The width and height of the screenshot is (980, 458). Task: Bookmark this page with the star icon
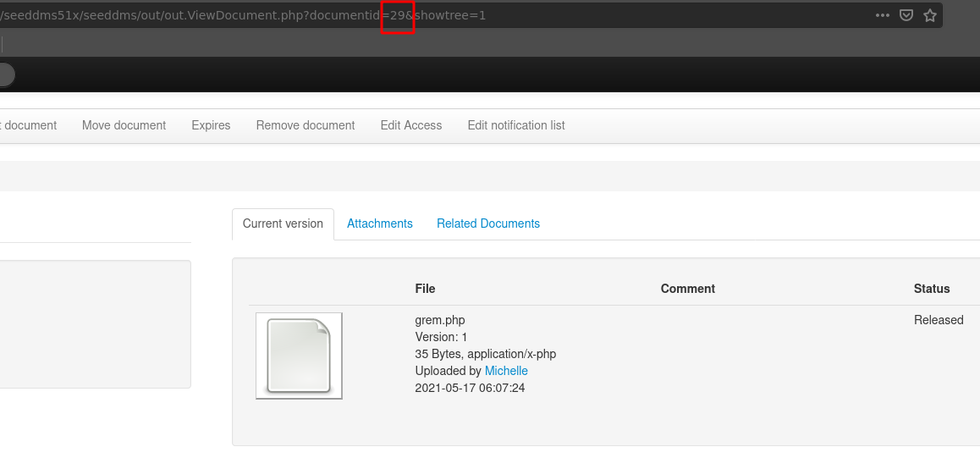pyautogui.click(x=930, y=15)
